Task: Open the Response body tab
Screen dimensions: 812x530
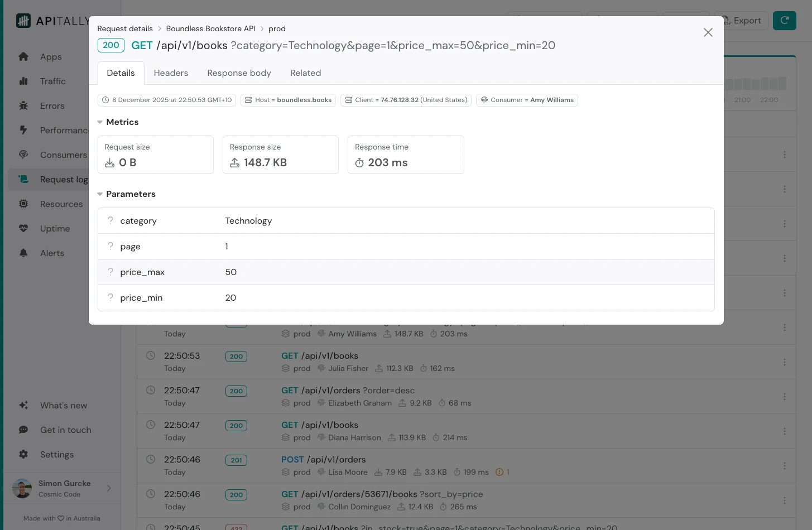Action: [x=239, y=73]
